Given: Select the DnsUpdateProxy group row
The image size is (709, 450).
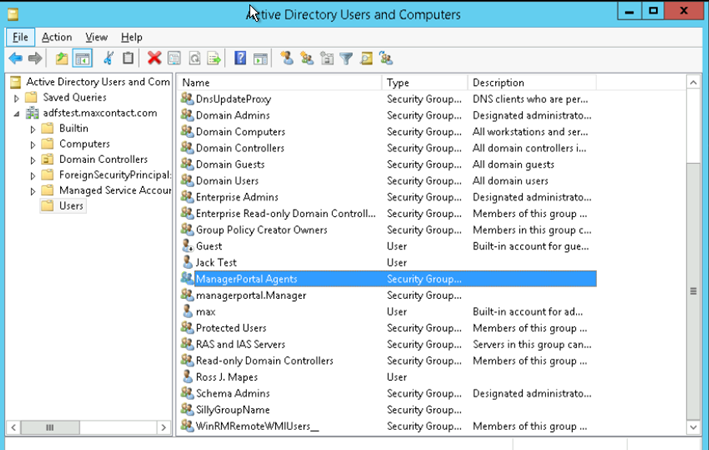Looking at the screenshot, I should click(388, 99).
